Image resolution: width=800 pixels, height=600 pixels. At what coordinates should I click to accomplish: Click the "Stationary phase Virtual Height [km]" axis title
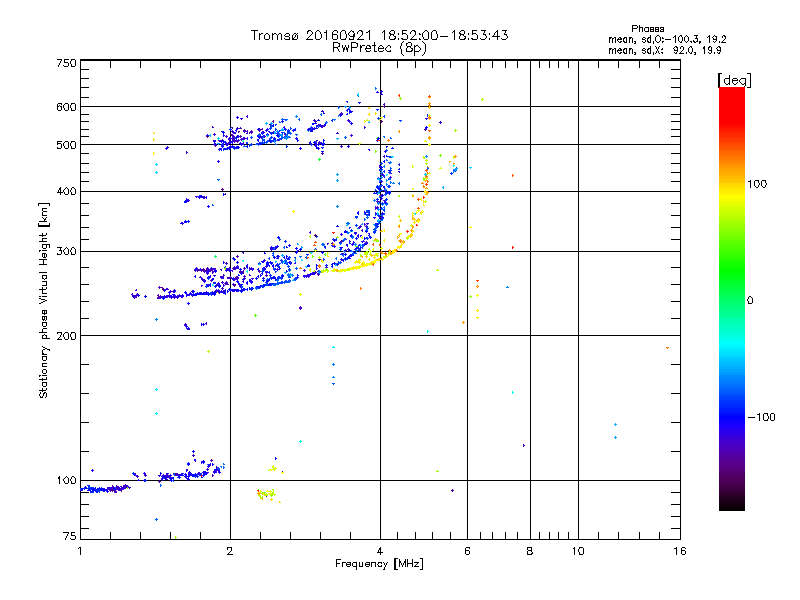(x=44, y=300)
